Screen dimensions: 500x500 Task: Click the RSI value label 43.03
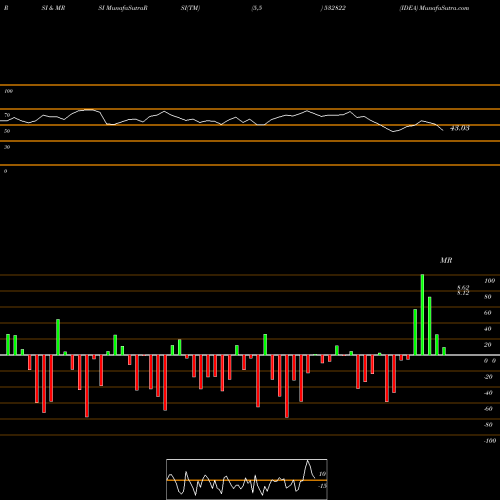click(x=460, y=128)
